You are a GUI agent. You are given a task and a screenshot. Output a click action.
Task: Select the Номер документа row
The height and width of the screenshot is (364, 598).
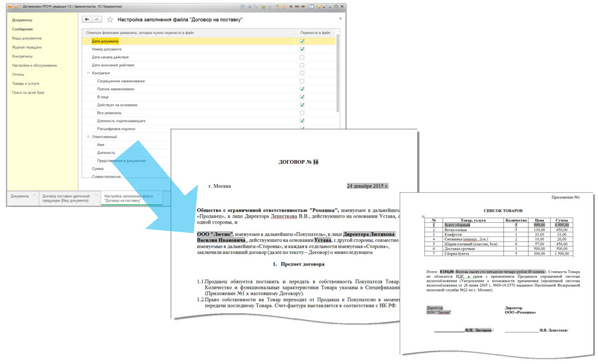pyautogui.click(x=208, y=49)
